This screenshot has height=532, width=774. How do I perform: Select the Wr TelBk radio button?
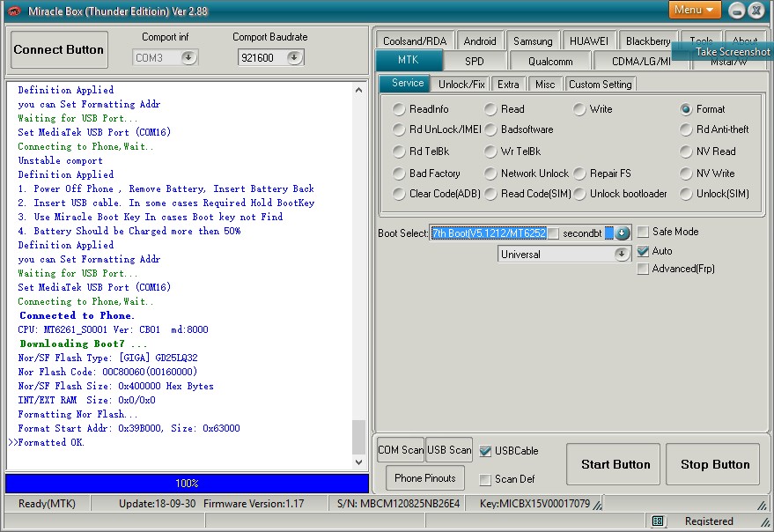(x=490, y=151)
